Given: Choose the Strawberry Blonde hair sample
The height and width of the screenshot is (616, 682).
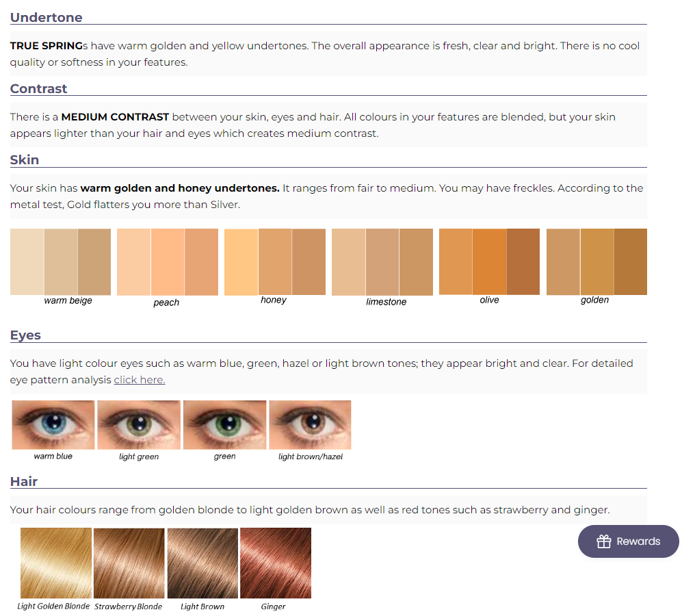Looking at the screenshot, I should [x=129, y=563].
